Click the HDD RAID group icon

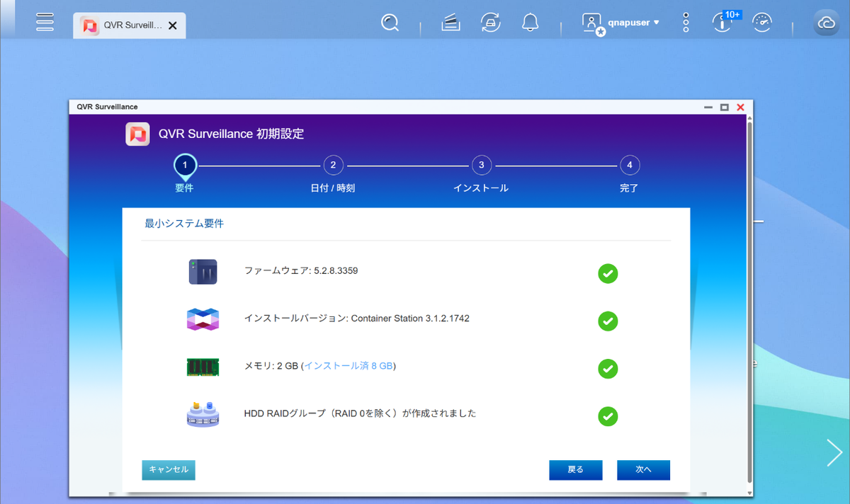click(x=203, y=413)
